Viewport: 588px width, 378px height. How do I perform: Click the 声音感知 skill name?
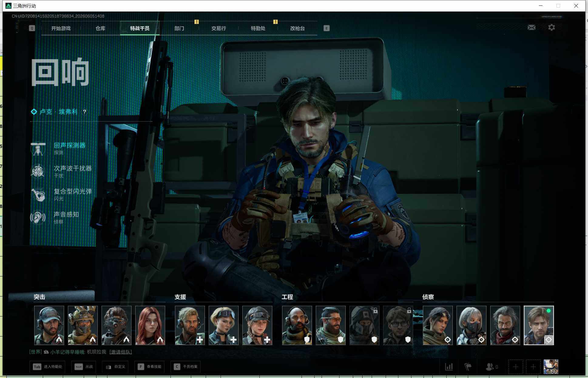pyautogui.click(x=66, y=215)
